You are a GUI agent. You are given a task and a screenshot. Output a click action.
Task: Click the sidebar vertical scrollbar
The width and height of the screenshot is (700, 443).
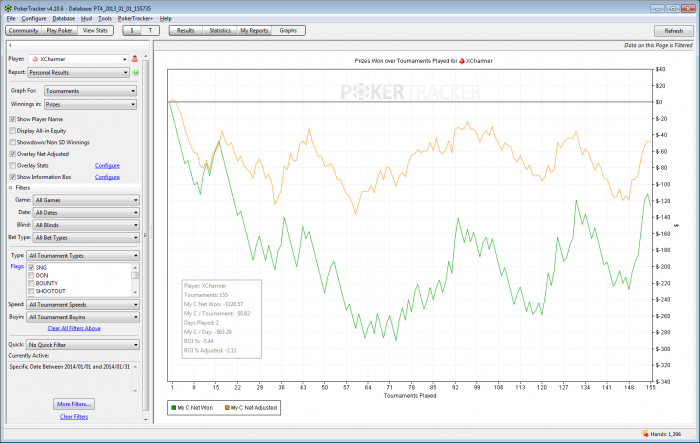(146, 234)
